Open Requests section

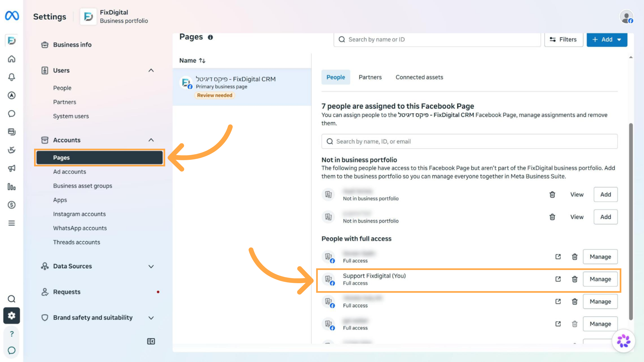67,292
